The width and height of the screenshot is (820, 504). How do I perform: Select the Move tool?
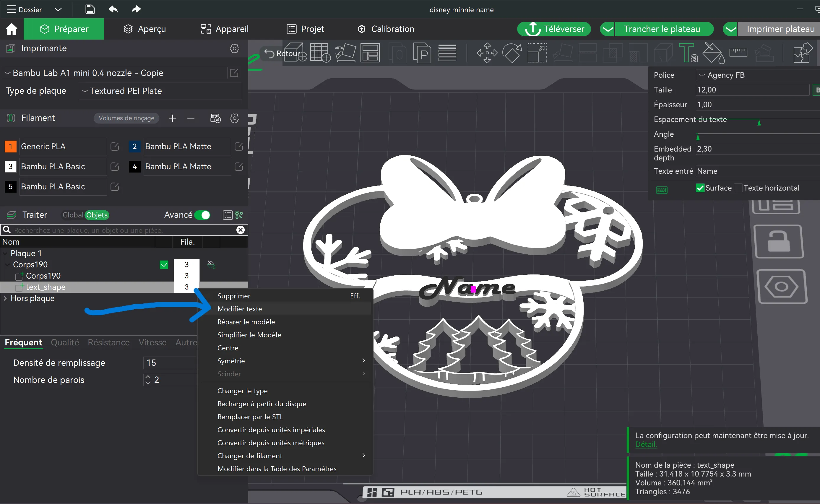tap(487, 52)
